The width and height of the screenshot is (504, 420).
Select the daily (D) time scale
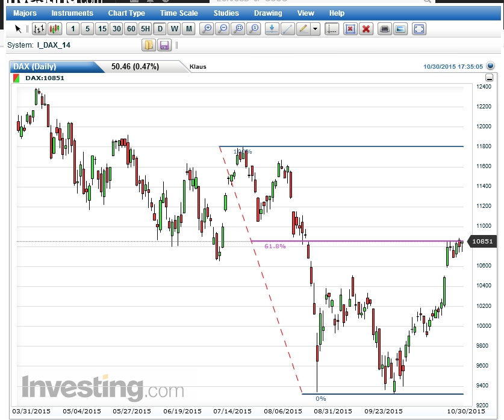point(160,29)
